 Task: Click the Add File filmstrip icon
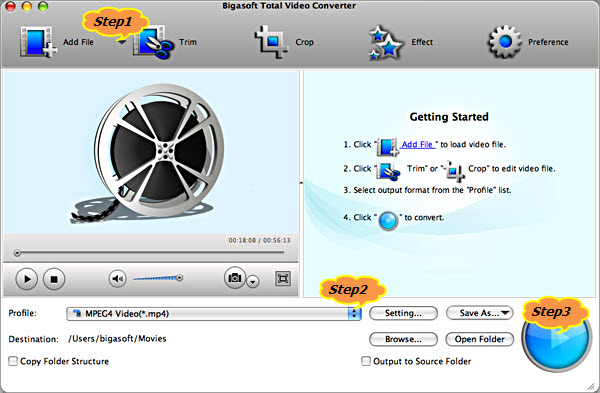tap(38, 42)
